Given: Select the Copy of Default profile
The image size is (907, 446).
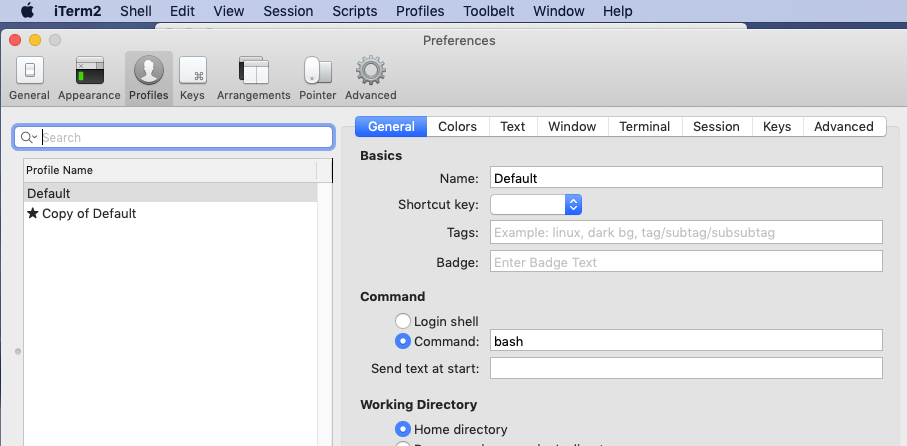Looking at the screenshot, I should 171,213.
